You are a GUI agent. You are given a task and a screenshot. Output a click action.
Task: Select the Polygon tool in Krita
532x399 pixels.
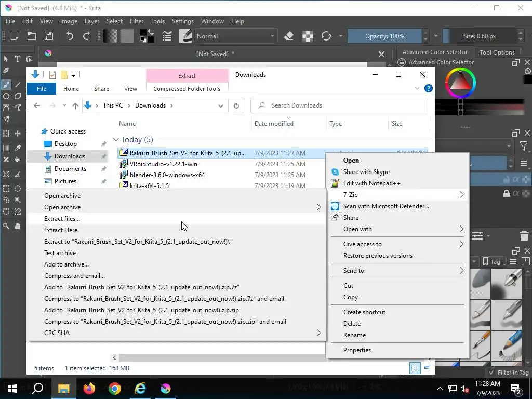(18, 96)
